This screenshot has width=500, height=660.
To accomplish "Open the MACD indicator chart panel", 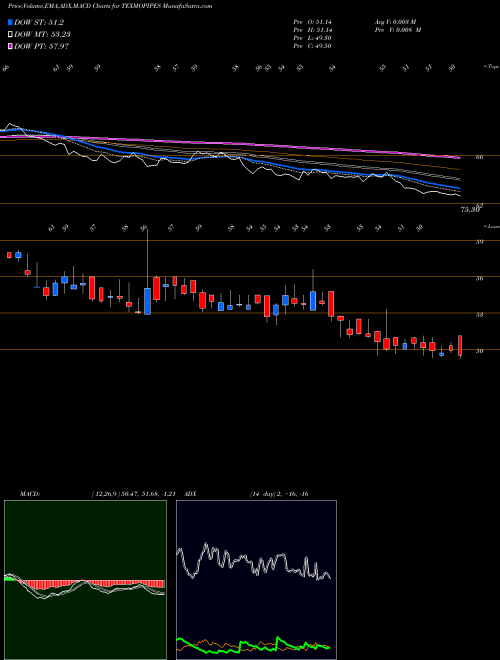I will [85, 580].
